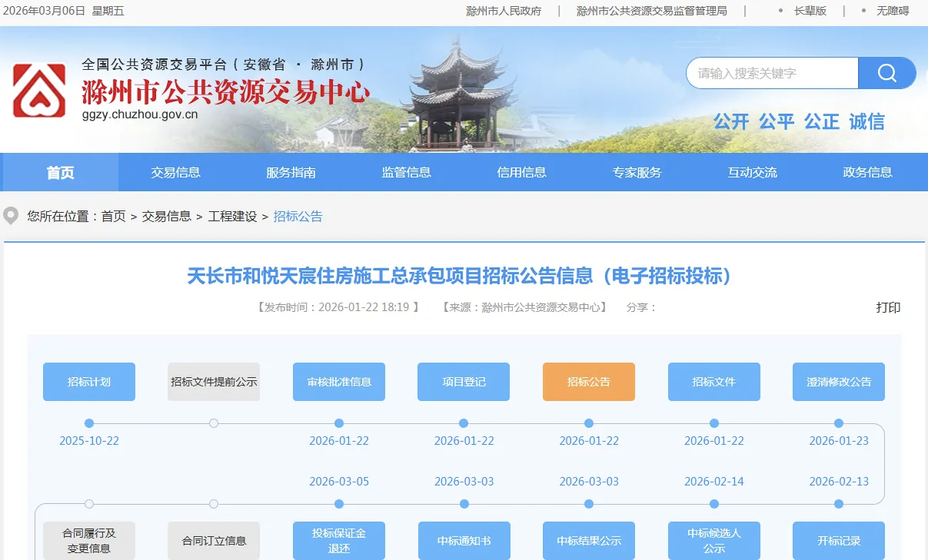Switch to 长辈版 mode
Image resolution: width=928 pixels, height=560 pixels.
tap(810, 11)
